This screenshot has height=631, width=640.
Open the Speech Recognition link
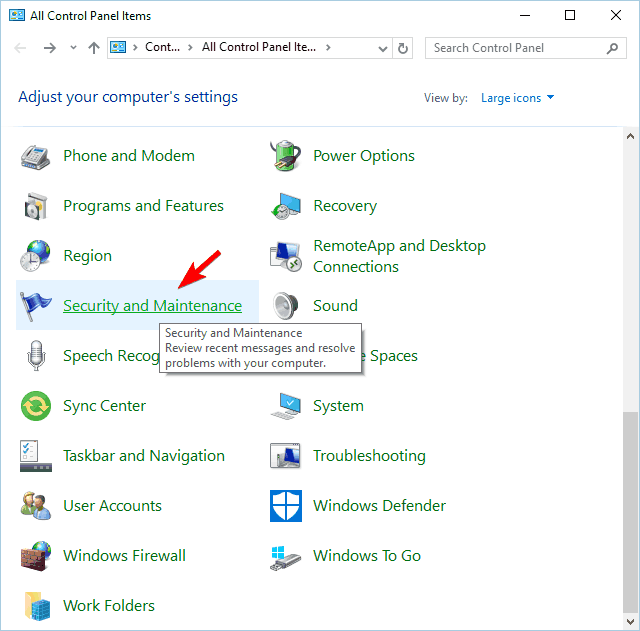click(x=111, y=356)
